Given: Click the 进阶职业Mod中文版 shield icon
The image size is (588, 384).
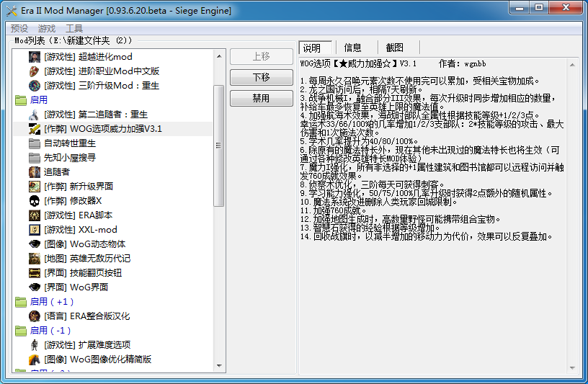Looking at the screenshot, I should (x=35, y=71).
